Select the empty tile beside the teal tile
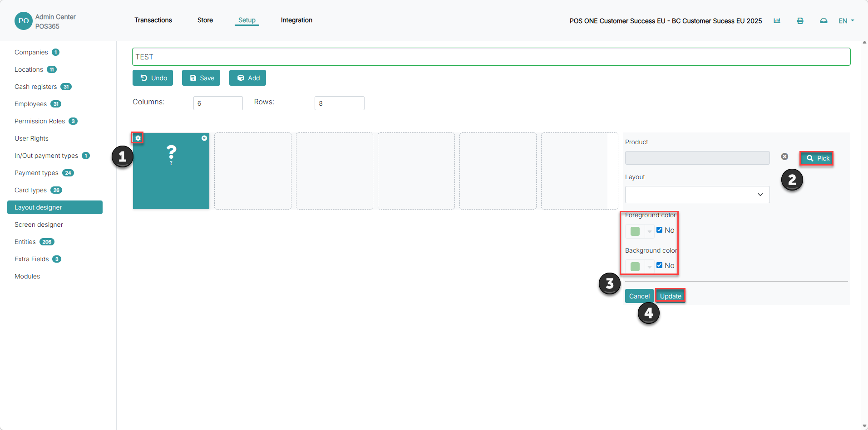This screenshot has height=430, width=868. pos(253,171)
